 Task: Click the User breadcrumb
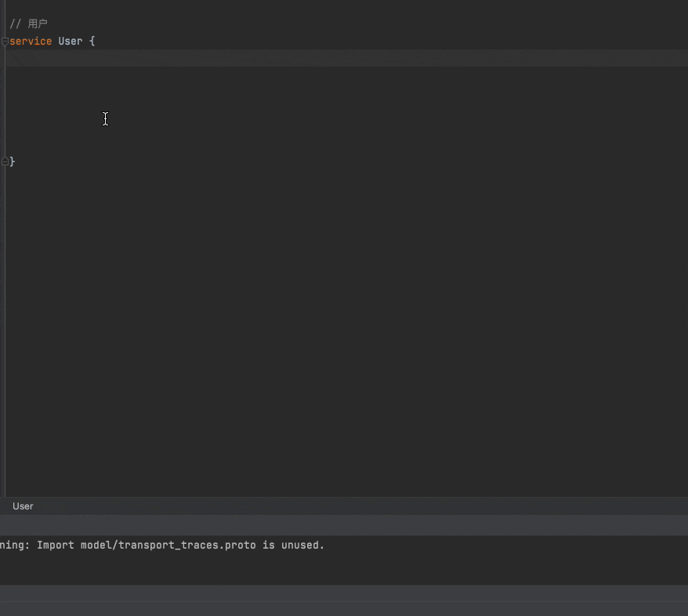click(23, 506)
